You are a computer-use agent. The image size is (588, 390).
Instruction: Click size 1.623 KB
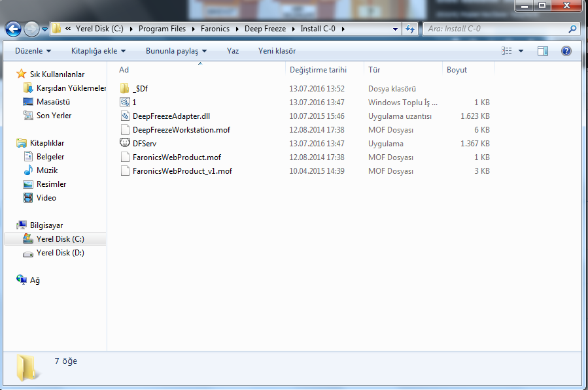475,116
